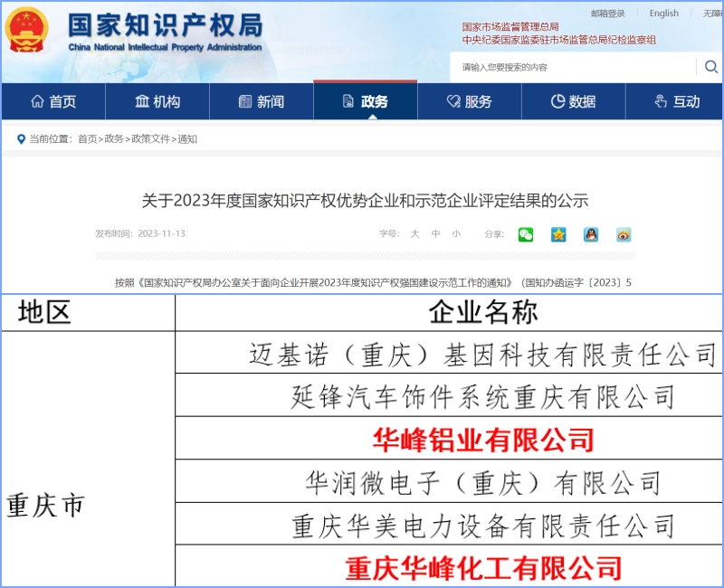Click the CNIPA national emblem logo

tap(27, 31)
